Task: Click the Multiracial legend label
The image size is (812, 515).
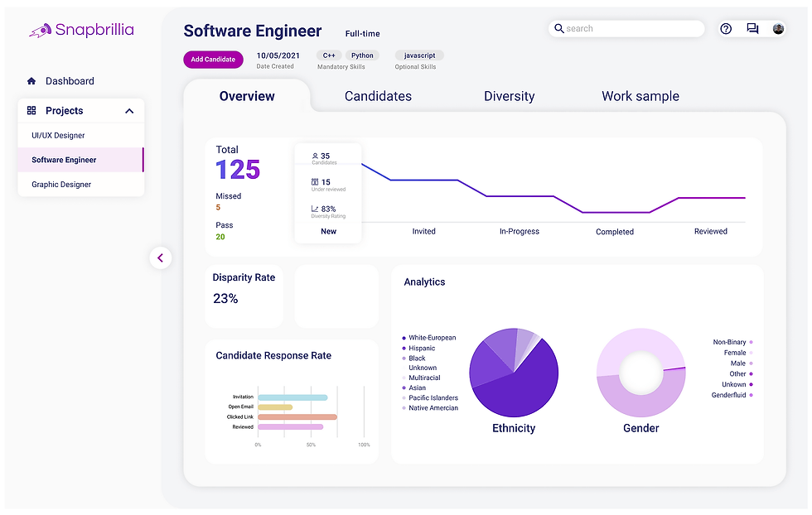Action: pos(424,378)
